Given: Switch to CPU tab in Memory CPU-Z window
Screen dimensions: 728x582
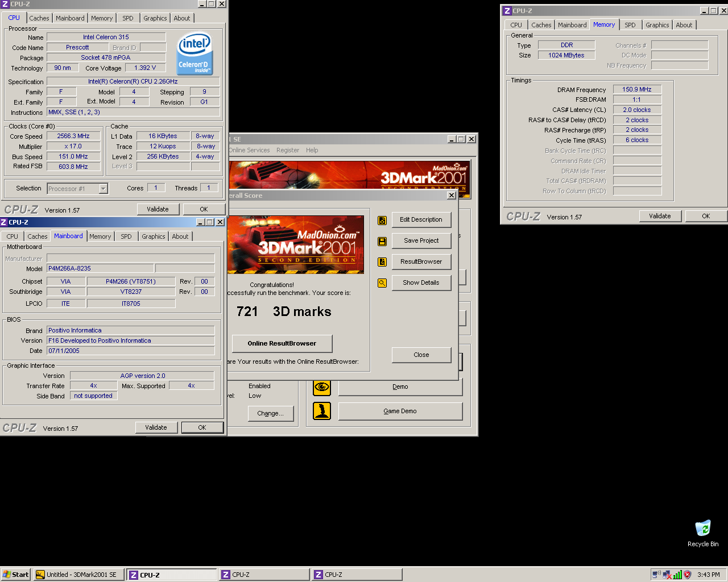Looking at the screenshot, I should click(516, 25).
